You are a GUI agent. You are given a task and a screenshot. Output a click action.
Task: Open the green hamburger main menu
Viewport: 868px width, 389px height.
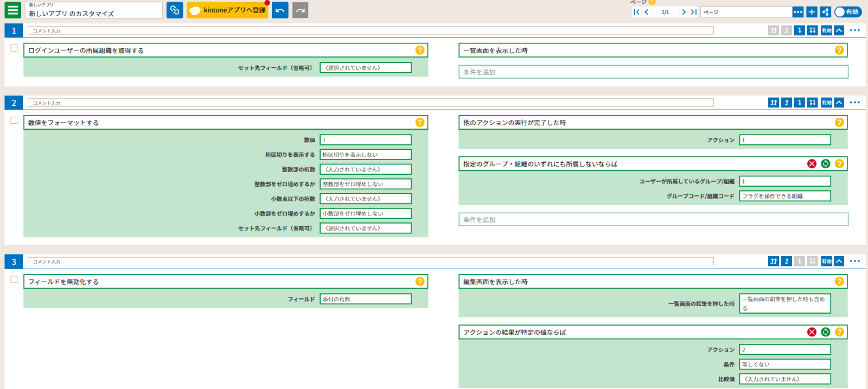click(12, 10)
